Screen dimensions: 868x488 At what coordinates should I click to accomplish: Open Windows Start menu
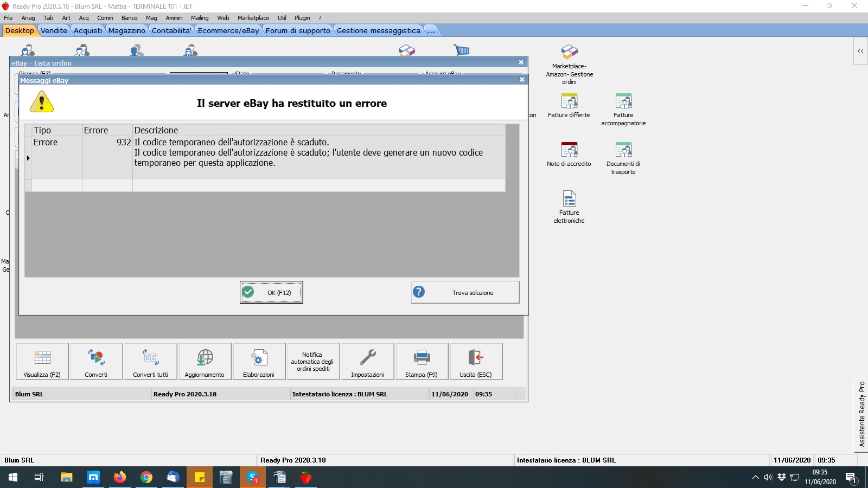(x=13, y=477)
